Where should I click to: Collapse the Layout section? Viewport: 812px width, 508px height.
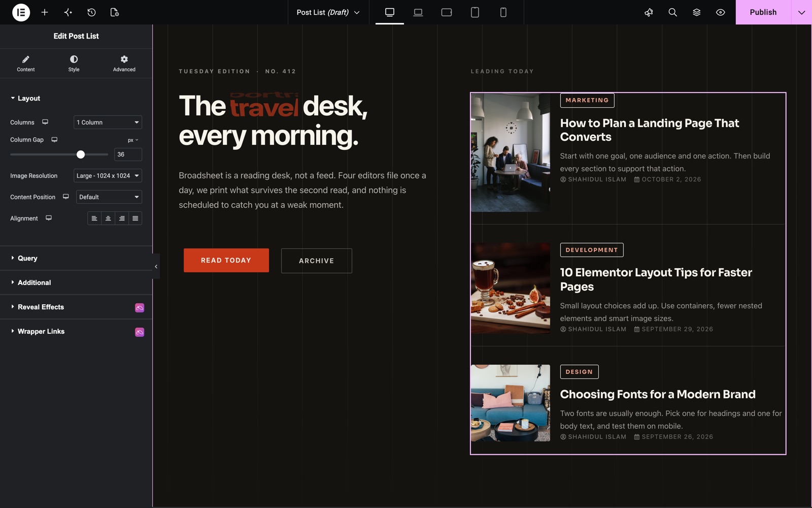coord(76,98)
